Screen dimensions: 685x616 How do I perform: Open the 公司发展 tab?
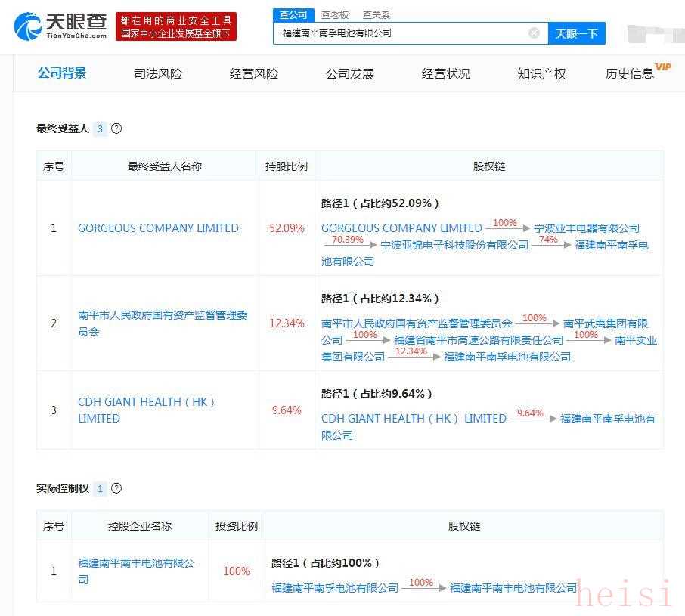click(x=350, y=73)
